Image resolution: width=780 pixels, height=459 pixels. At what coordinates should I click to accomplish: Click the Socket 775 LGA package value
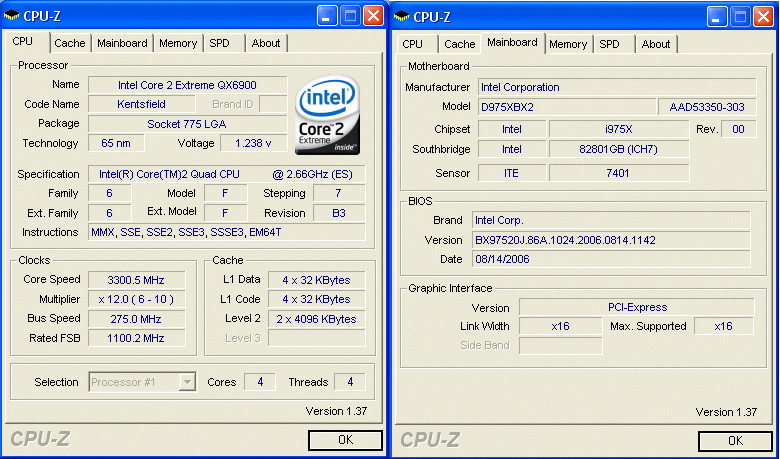(188, 124)
